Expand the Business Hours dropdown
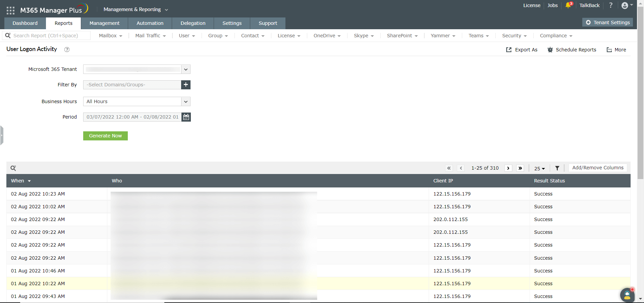The width and height of the screenshot is (644, 303). tap(186, 101)
